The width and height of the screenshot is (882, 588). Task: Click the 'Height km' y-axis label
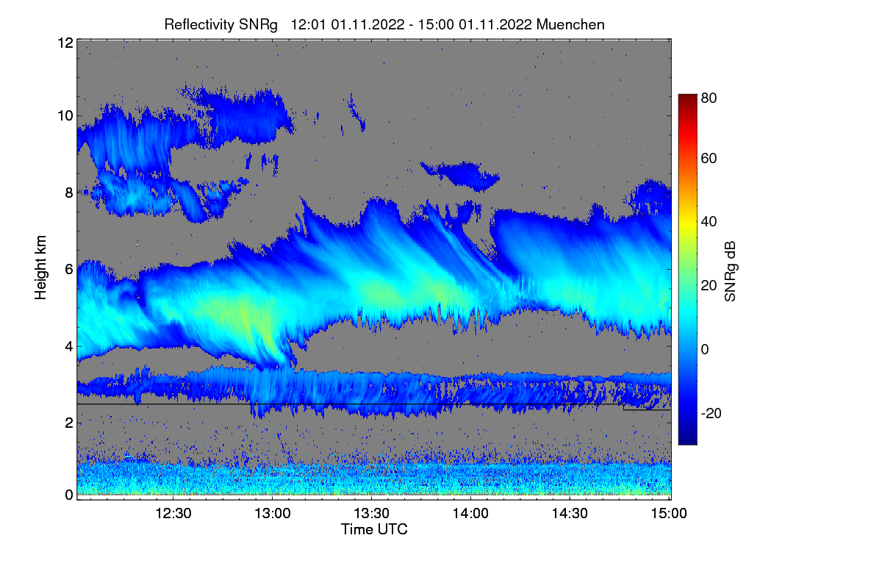[41, 268]
